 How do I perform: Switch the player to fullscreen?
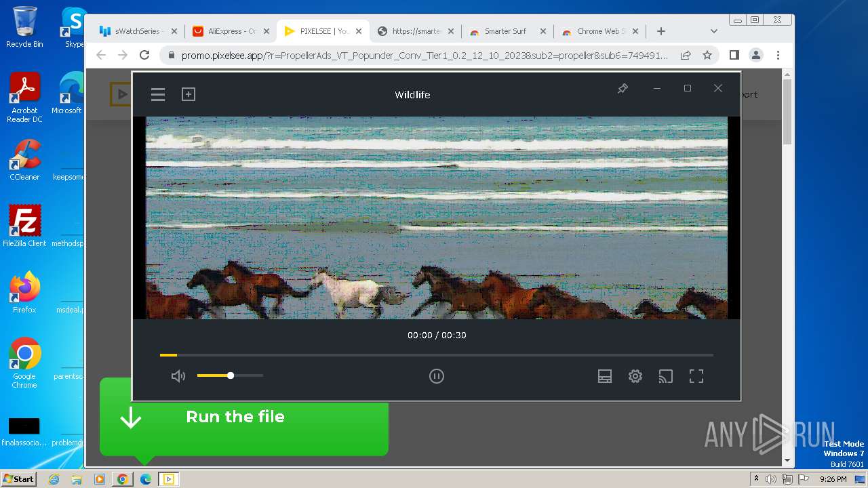pyautogui.click(x=696, y=376)
